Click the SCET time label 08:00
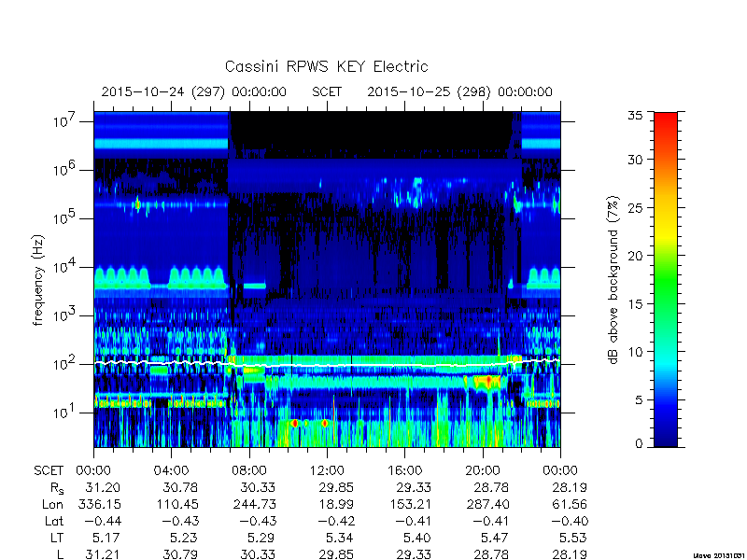 pos(249,471)
